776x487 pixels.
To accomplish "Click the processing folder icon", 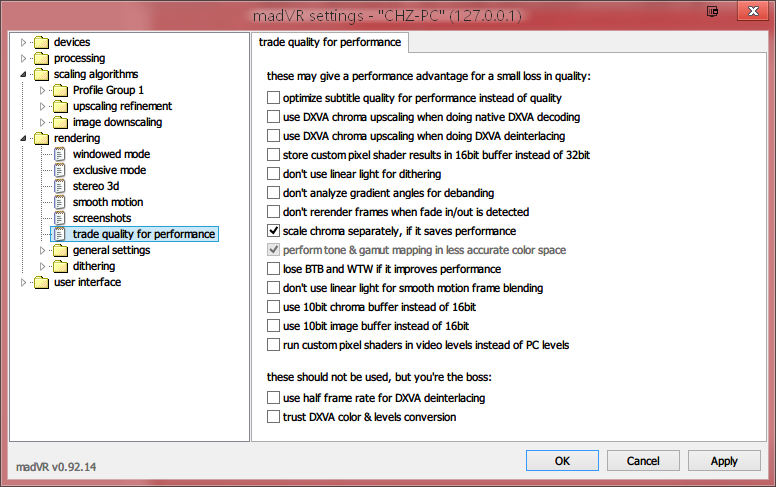I will [42, 58].
